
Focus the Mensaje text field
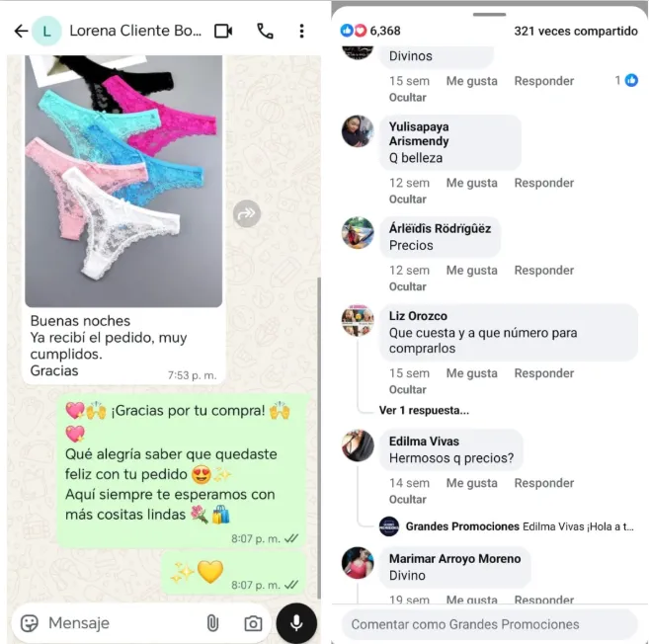[121, 623]
